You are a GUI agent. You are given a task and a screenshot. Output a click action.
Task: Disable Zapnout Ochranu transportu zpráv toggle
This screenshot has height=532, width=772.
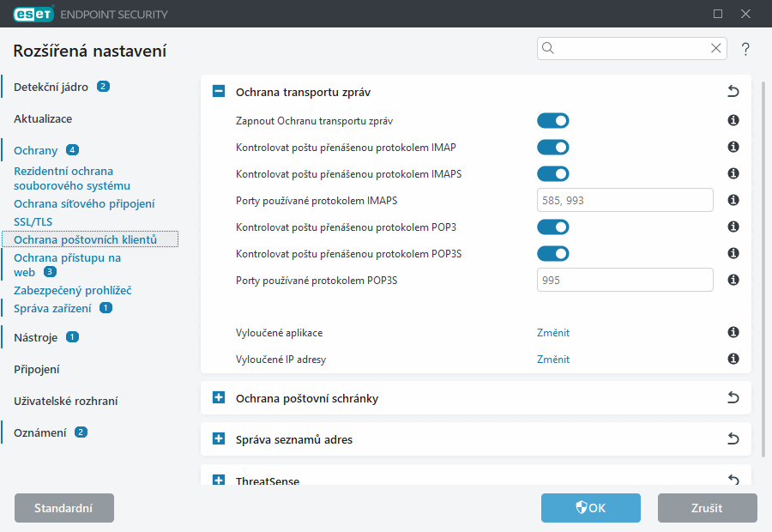(x=553, y=121)
